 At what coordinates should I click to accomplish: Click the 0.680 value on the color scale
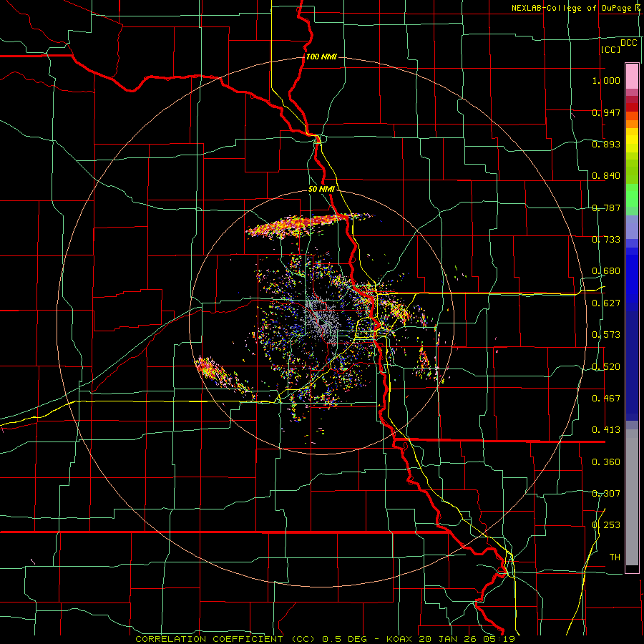606,271
